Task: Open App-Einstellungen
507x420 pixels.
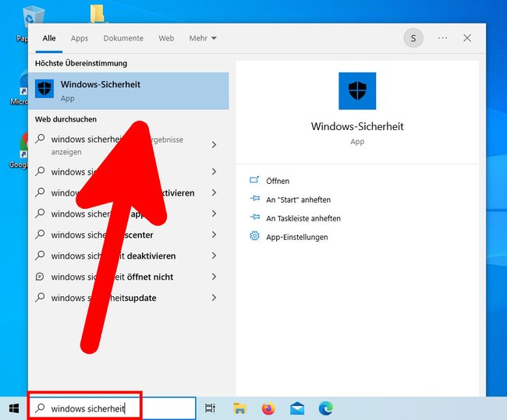Action: coord(297,237)
